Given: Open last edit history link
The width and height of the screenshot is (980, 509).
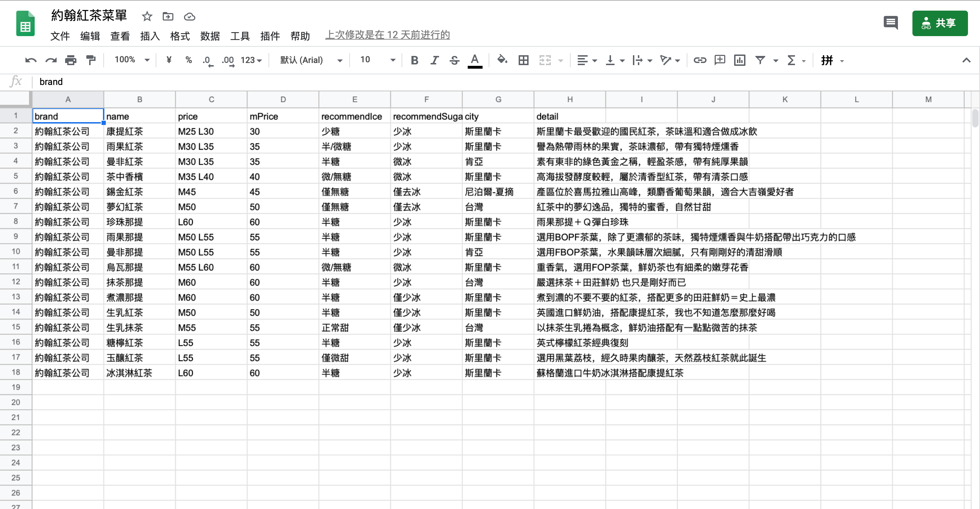Looking at the screenshot, I should point(387,35).
